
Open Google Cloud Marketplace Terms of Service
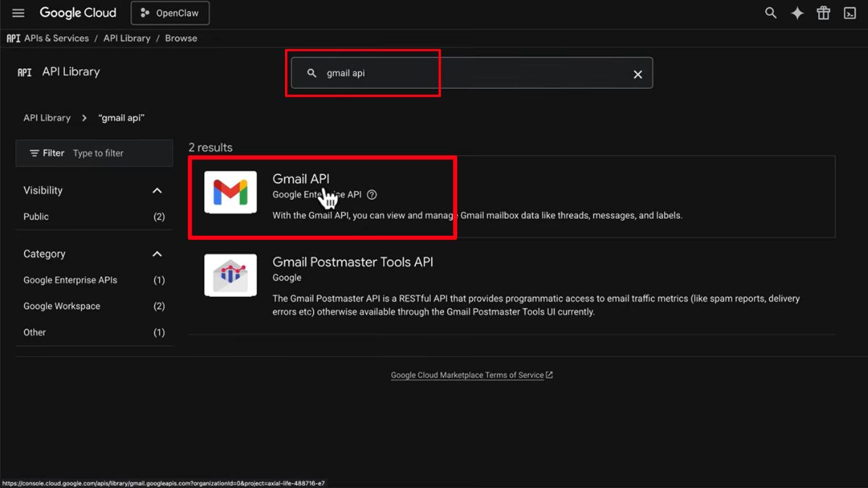coord(467,375)
